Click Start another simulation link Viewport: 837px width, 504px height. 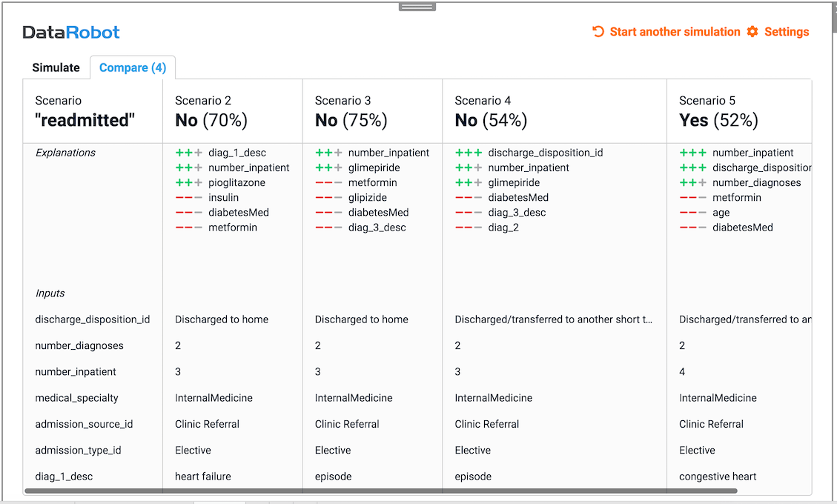click(675, 32)
